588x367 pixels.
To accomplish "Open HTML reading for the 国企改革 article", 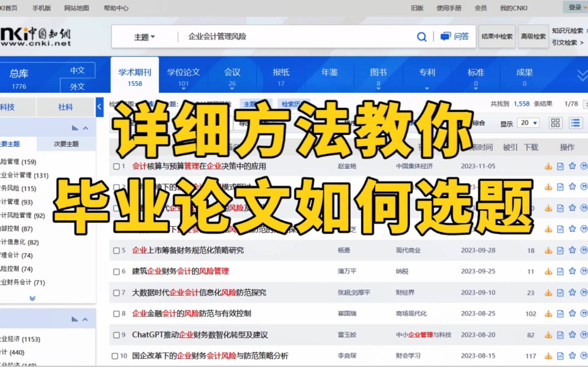I will (560, 356).
